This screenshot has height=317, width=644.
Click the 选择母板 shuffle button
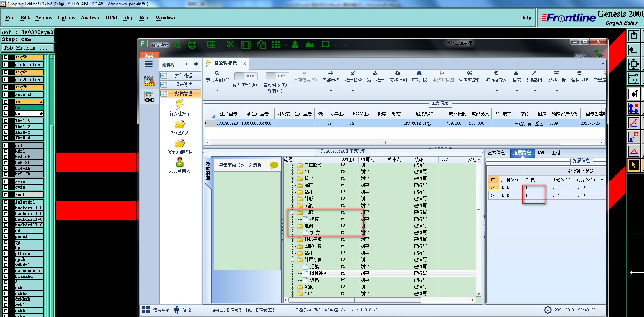click(557, 77)
